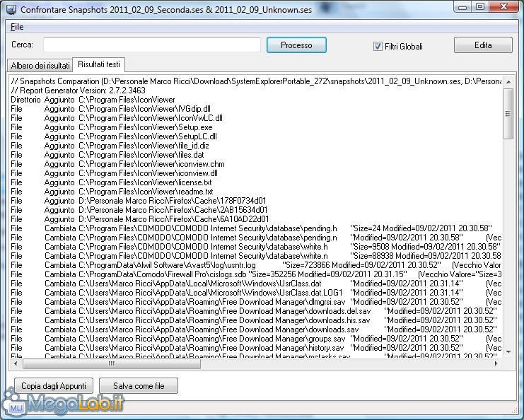This screenshot has height=420, width=524.
Task: Click the horizontal scrollbar thumb
Action: [x=112, y=363]
